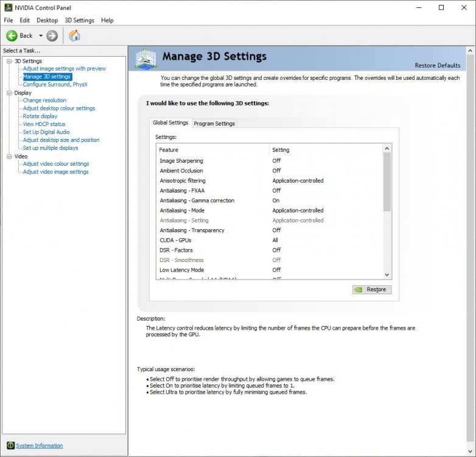The image size is (476, 457).
Task: Maximize the NVIDIA Control Panel window
Action: pyautogui.click(x=441, y=7)
